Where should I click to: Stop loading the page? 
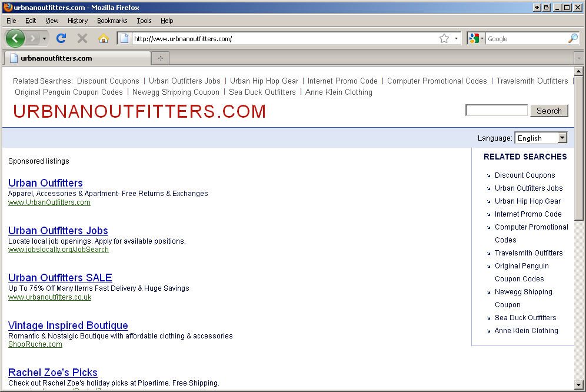[x=82, y=38]
